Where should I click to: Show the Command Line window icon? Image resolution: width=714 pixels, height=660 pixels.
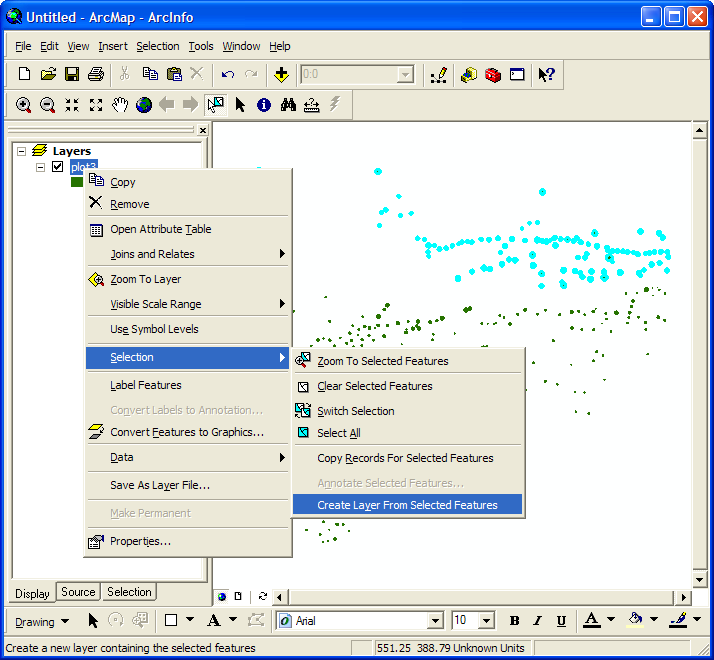point(517,74)
